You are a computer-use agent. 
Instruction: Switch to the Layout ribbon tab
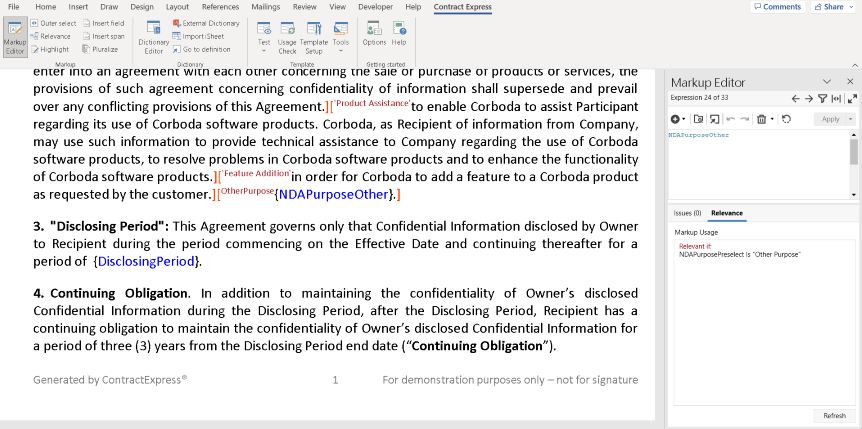pos(178,7)
